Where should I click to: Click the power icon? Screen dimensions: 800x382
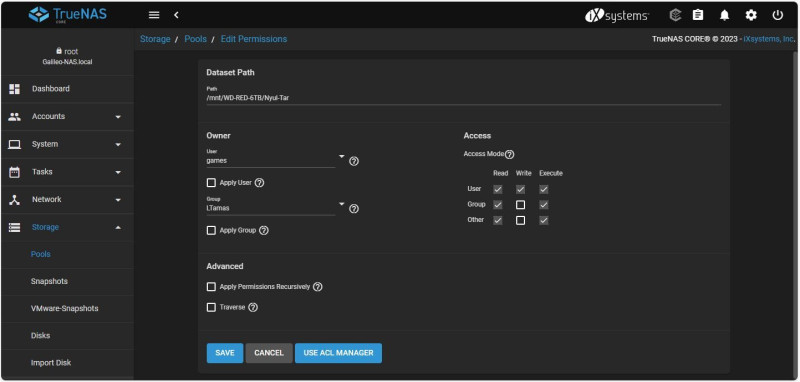coord(778,15)
